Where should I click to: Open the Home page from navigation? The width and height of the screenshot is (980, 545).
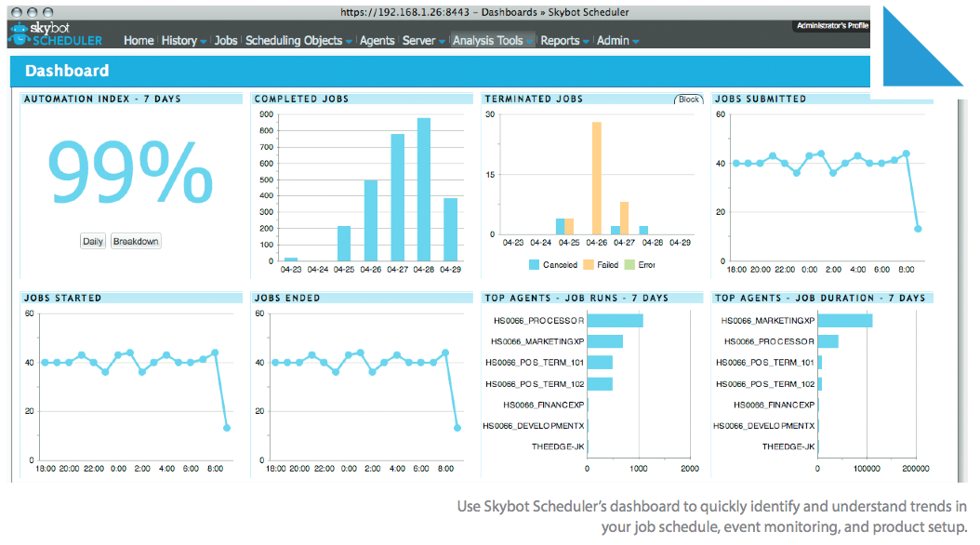139,41
